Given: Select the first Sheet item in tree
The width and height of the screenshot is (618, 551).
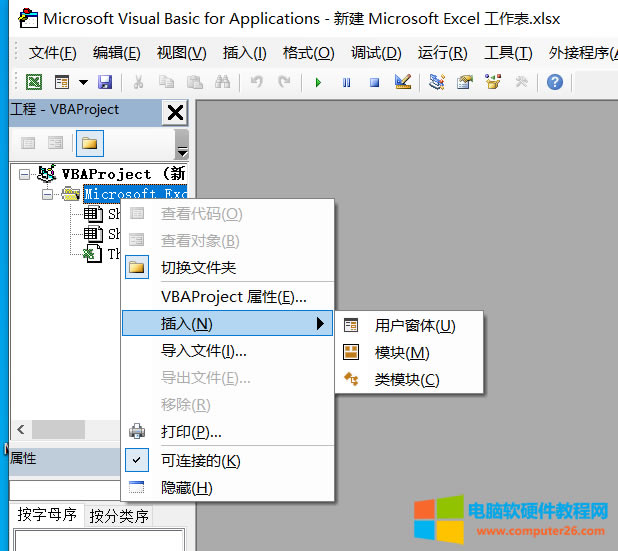Looking at the screenshot, I should [x=114, y=214].
